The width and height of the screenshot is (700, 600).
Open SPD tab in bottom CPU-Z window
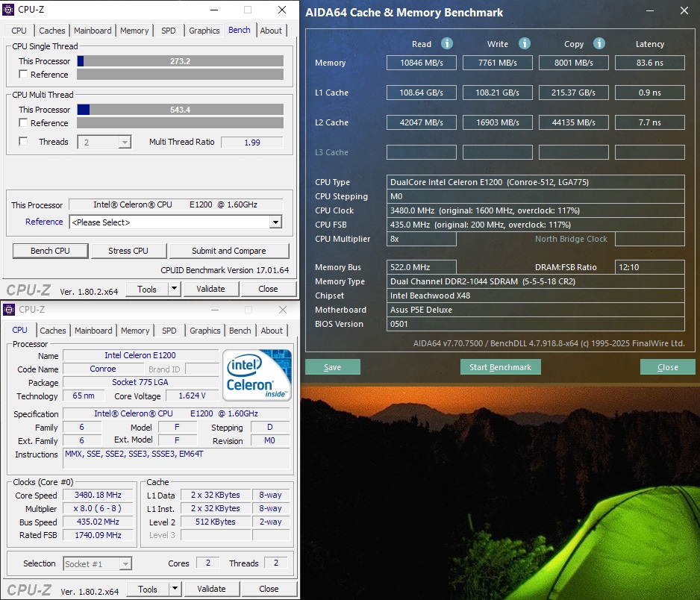(x=169, y=331)
